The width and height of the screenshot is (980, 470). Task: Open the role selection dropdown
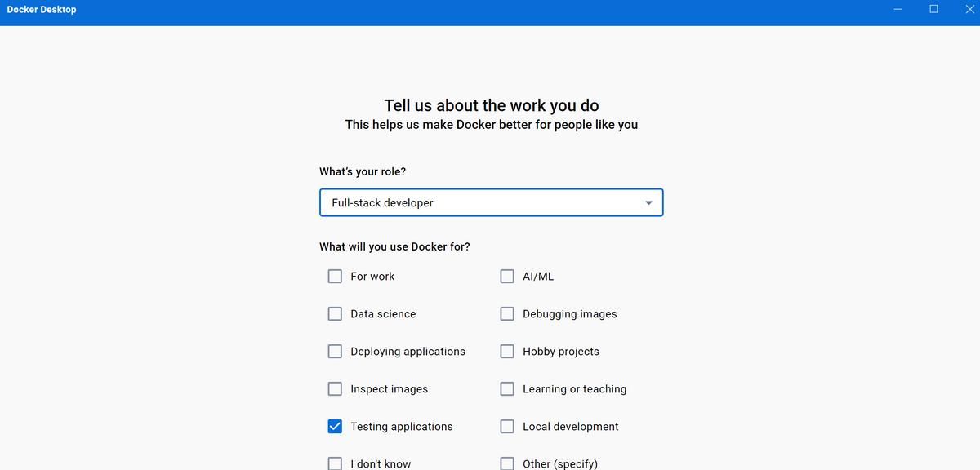pyautogui.click(x=491, y=202)
